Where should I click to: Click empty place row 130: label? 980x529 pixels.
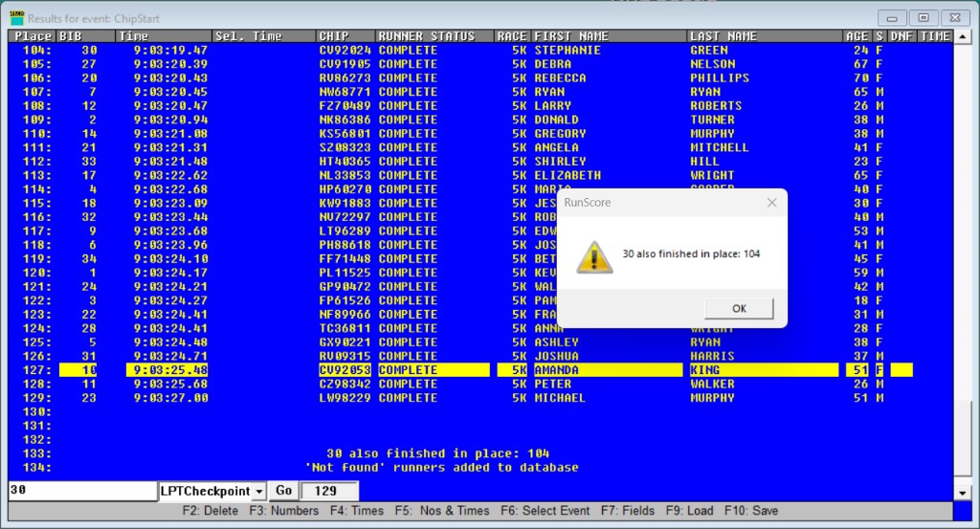pos(37,411)
